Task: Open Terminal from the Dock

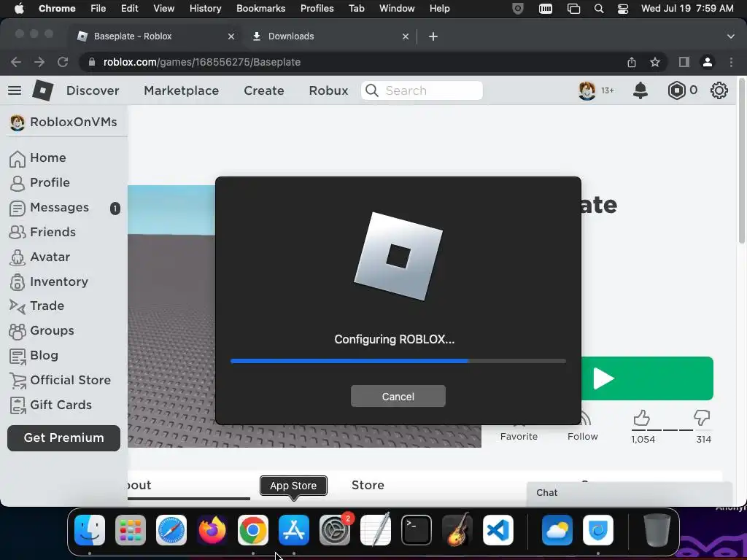Action: point(417,530)
